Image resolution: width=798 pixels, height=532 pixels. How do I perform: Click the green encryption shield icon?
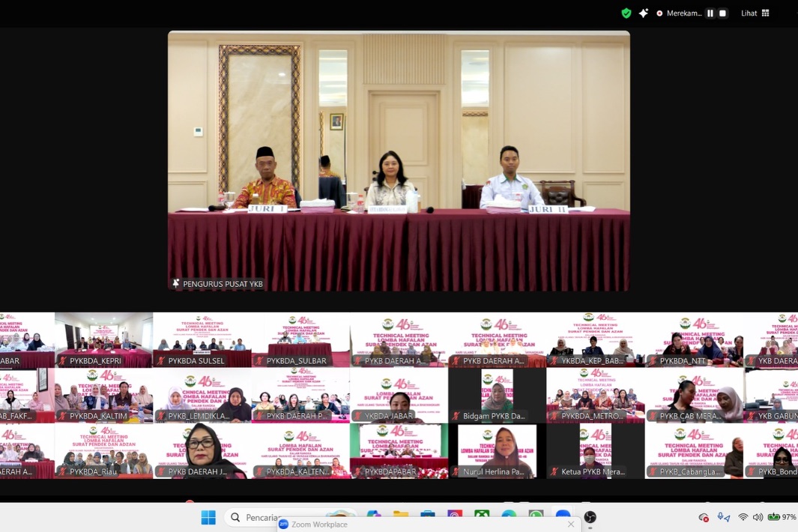pyautogui.click(x=626, y=13)
